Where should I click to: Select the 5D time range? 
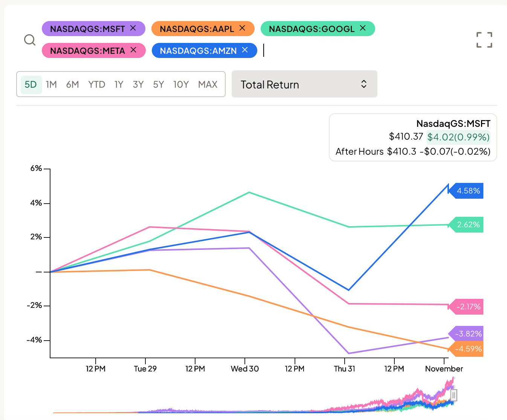pyautogui.click(x=31, y=84)
